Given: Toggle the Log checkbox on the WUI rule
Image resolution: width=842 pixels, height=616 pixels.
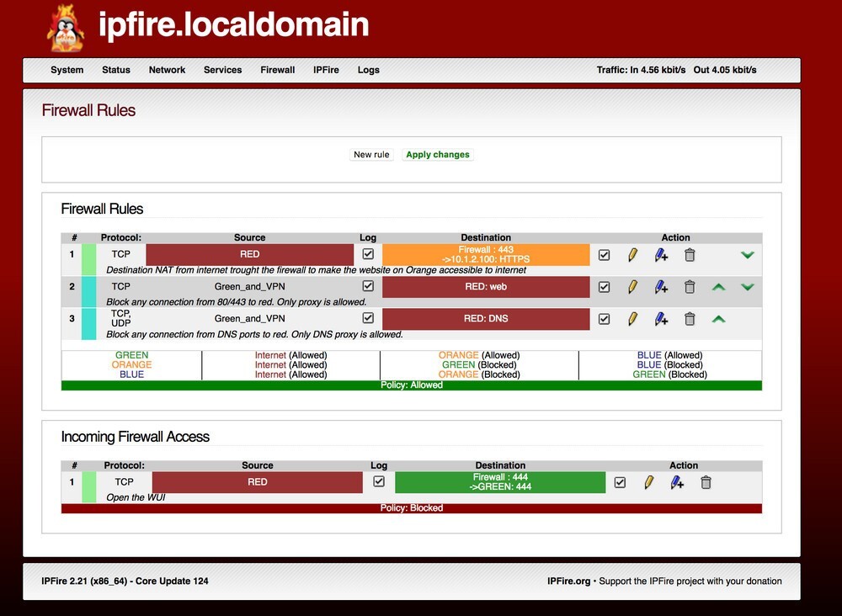Looking at the screenshot, I should pos(378,481).
